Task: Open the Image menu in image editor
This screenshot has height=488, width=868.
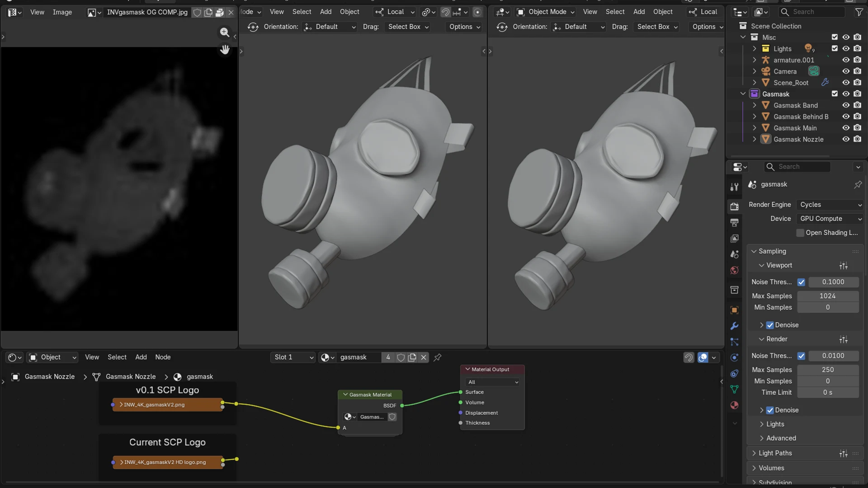Action: [x=62, y=12]
